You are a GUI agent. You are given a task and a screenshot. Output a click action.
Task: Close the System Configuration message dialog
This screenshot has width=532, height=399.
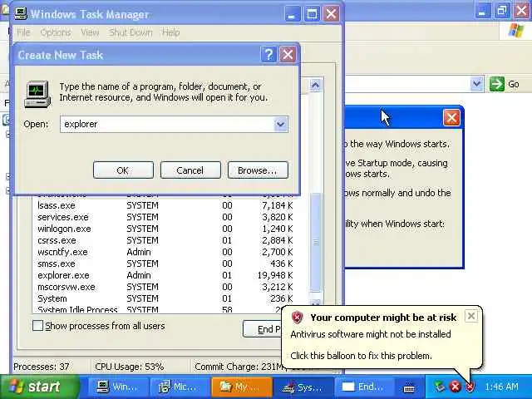pos(451,118)
